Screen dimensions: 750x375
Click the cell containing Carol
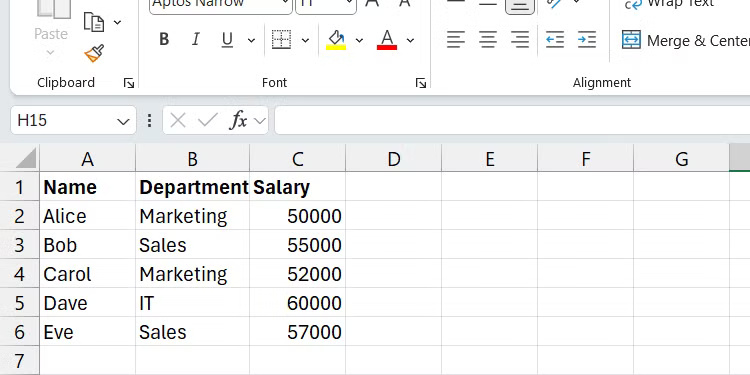(88, 274)
